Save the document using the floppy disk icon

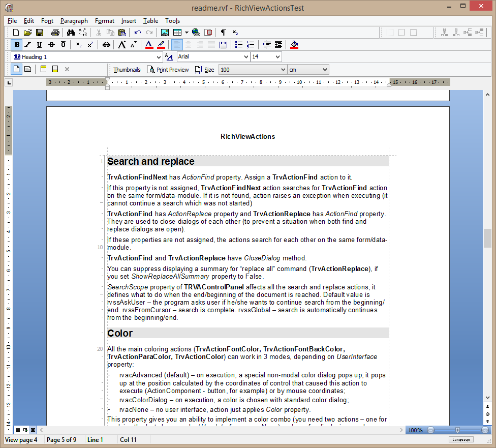coord(40,33)
